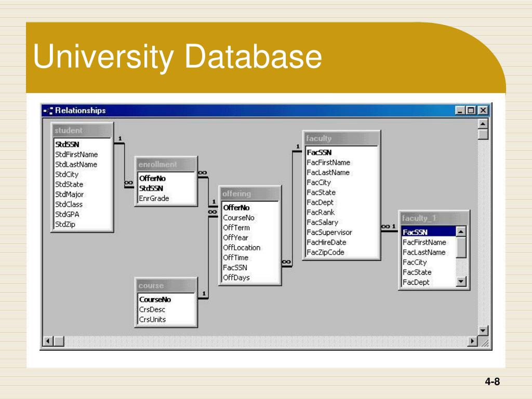Select CrsUnits field

pos(152,320)
